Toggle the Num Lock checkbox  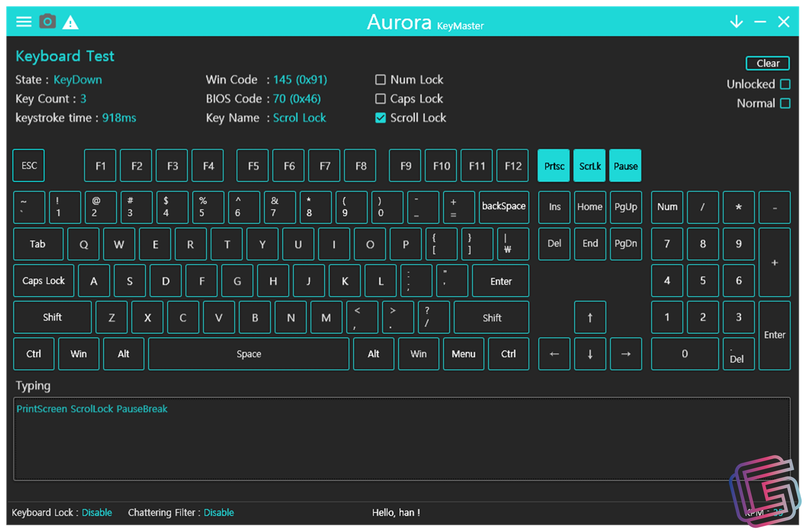pyautogui.click(x=380, y=80)
